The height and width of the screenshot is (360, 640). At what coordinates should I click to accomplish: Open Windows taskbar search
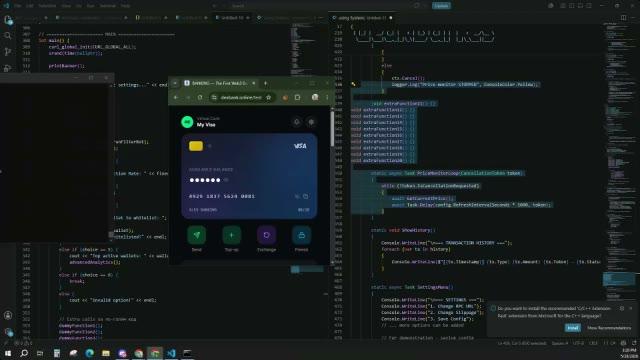(x=24, y=353)
